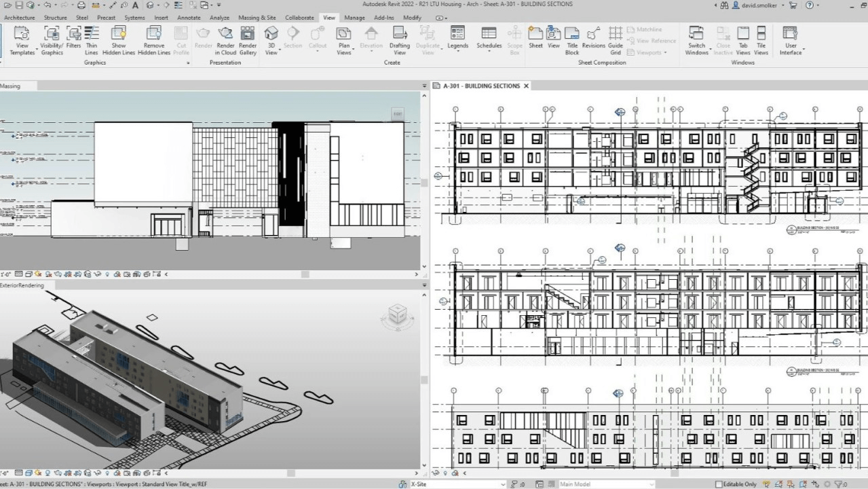Open the Render Gallery
Screen dimensions: 868x489
[248, 40]
